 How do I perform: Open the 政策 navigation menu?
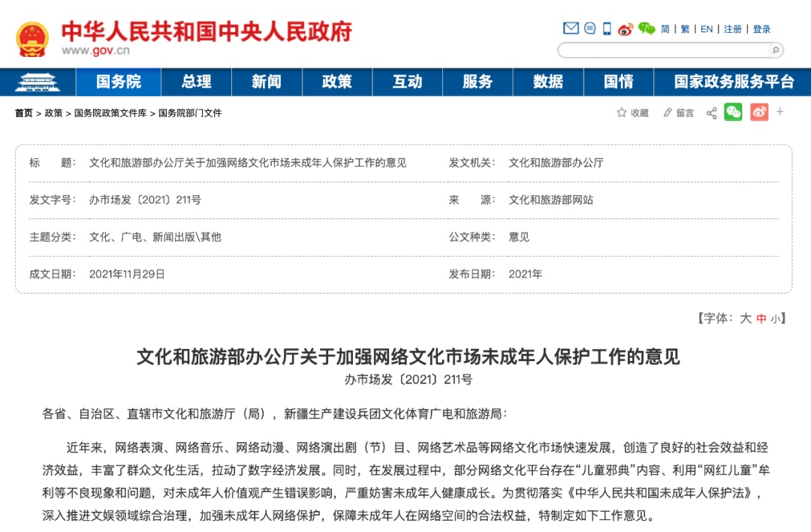click(336, 82)
